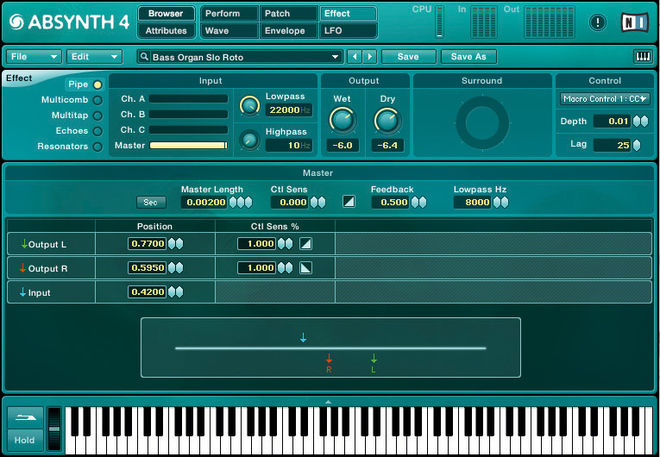Click the Output L Position value 0.7700
This screenshot has height=457, width=660.
(148, 244)
